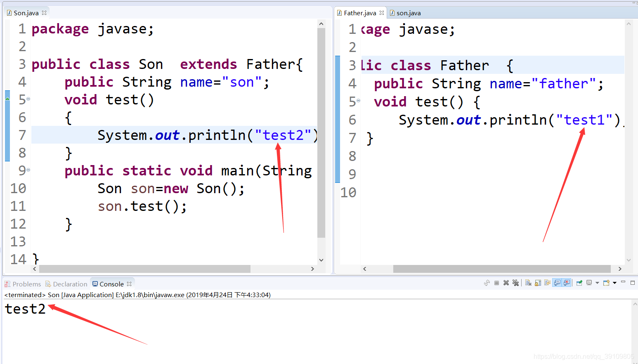The height and width of the screenshot is (364, 638).
Task: Click the Console tab monitor icon
Action: [x=95, y=284]
